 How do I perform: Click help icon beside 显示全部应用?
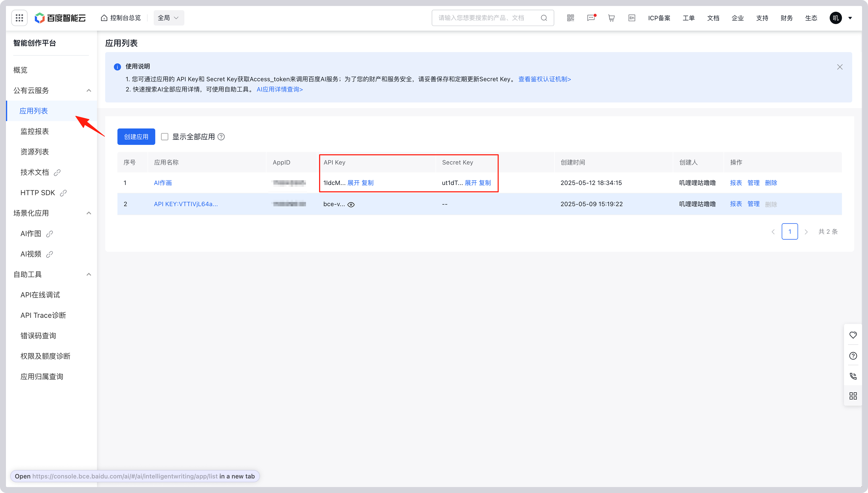click(x=221, y=137)
